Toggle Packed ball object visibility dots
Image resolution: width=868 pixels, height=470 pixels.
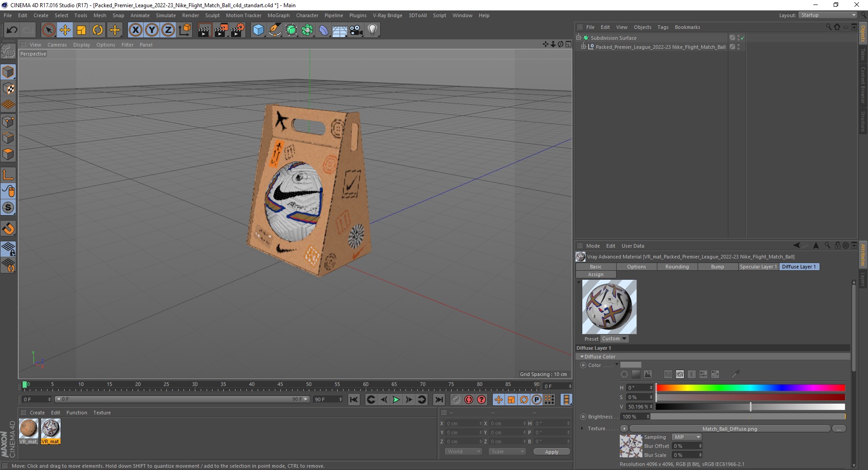738,47
